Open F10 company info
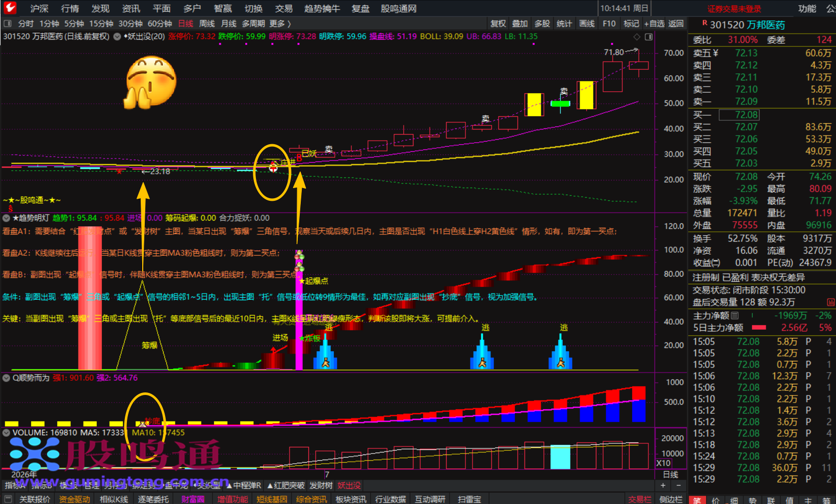The image size is (836, 504). click(609, 24)
